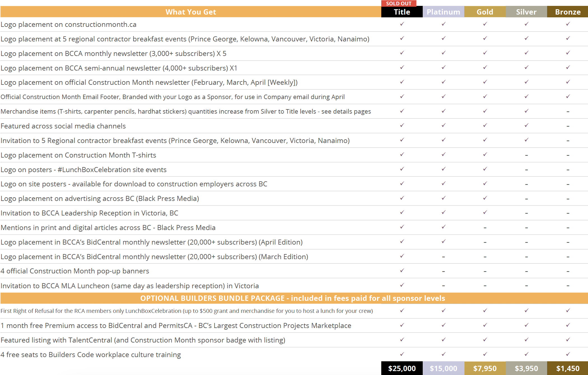588x375 pixels.
Task: Click 'Featured listing with TalentCentral' text
Action: [x=143, y=340]
